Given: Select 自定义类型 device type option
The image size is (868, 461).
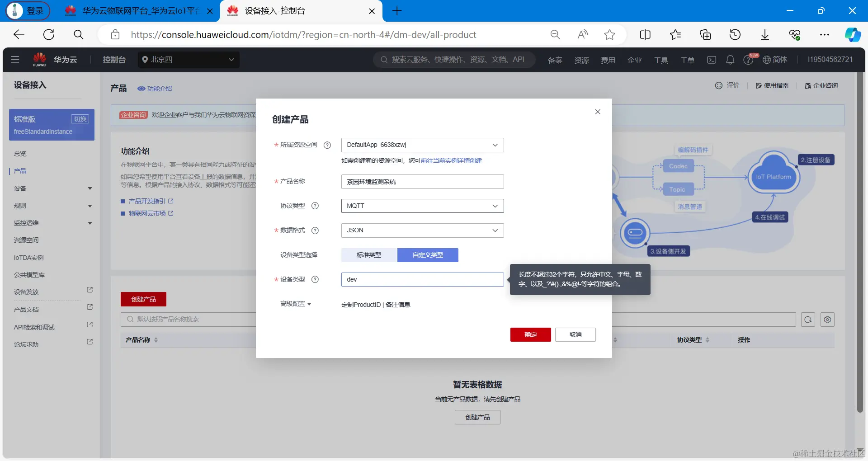Looking at the screenshot, I should (x=428, y=255).
